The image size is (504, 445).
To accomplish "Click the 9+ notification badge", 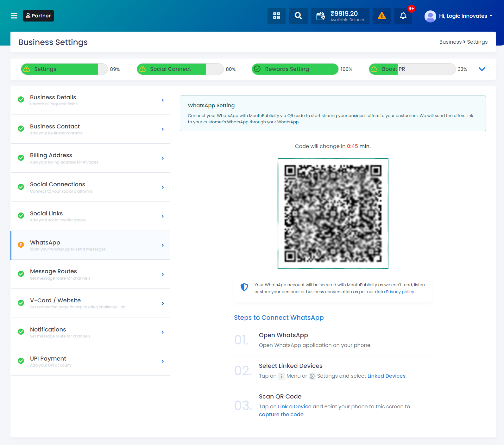I will click(411, 9).
